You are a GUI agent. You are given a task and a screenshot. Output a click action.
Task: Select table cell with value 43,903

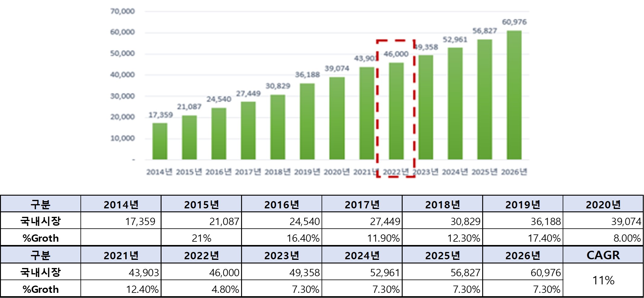[x=121, y=272]
